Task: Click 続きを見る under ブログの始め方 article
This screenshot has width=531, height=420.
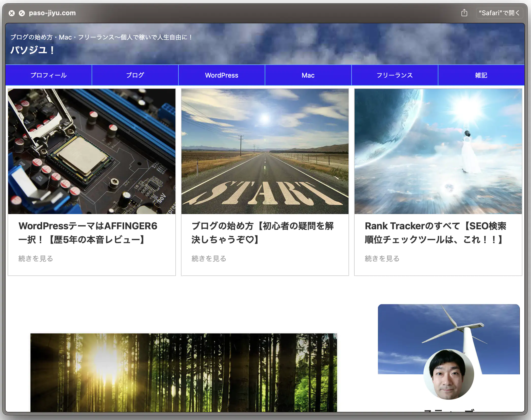Action: (209, 258)
